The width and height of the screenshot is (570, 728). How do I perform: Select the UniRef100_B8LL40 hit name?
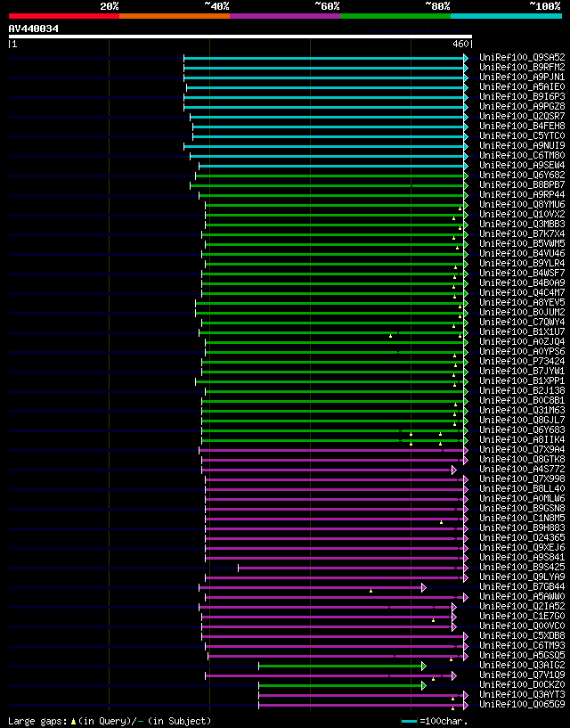click(x=522, y=488)
